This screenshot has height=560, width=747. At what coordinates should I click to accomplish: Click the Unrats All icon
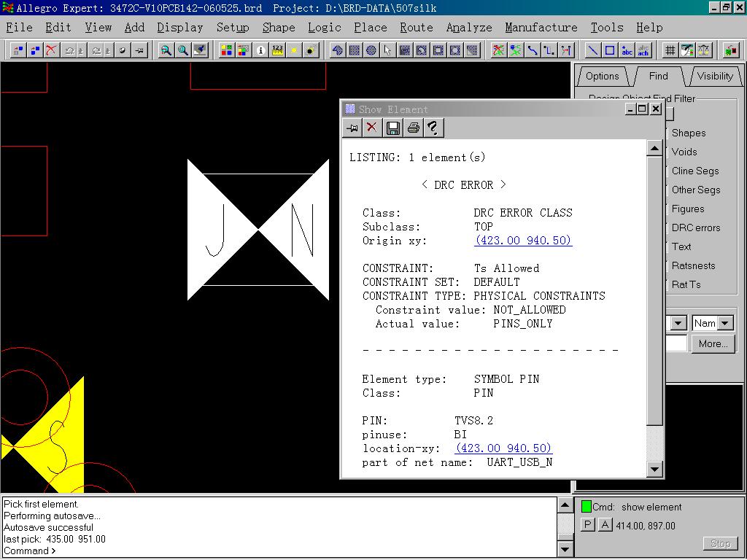pos(498,50)
